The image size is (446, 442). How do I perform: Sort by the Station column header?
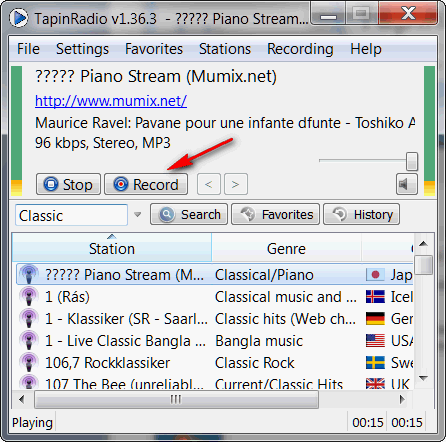(x=112, y=248)
